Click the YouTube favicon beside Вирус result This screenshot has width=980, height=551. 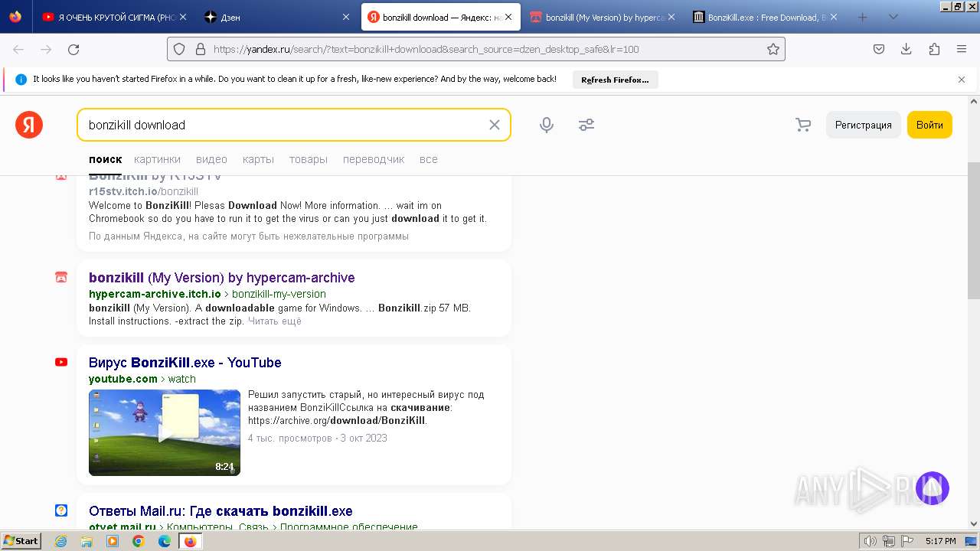61,363
